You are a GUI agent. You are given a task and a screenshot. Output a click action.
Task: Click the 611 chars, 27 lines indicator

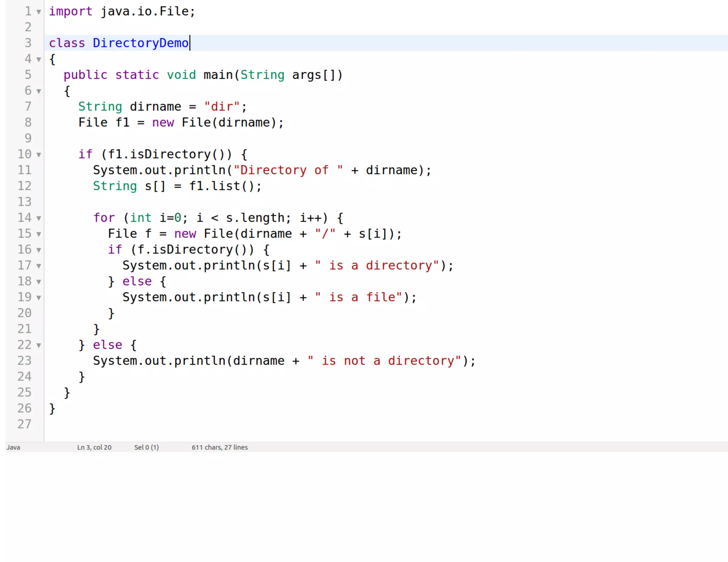point(219,447)
